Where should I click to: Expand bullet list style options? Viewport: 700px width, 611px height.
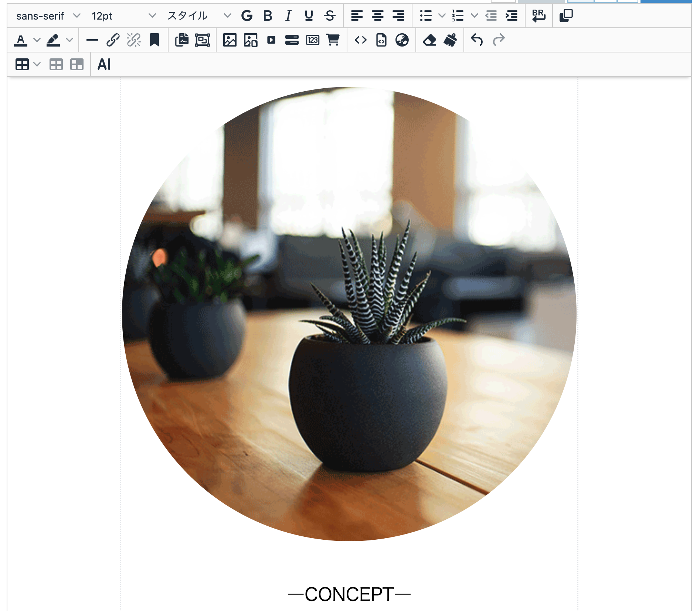442,16
